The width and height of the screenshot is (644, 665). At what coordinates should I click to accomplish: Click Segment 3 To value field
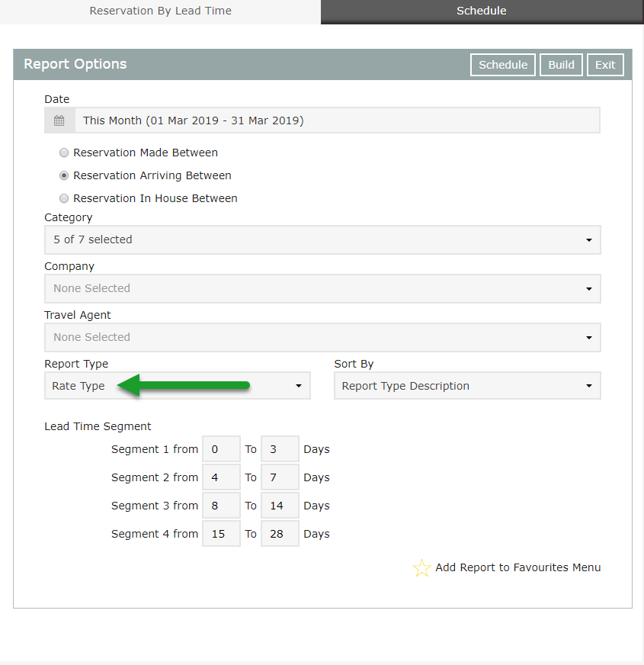click(280, 506)
